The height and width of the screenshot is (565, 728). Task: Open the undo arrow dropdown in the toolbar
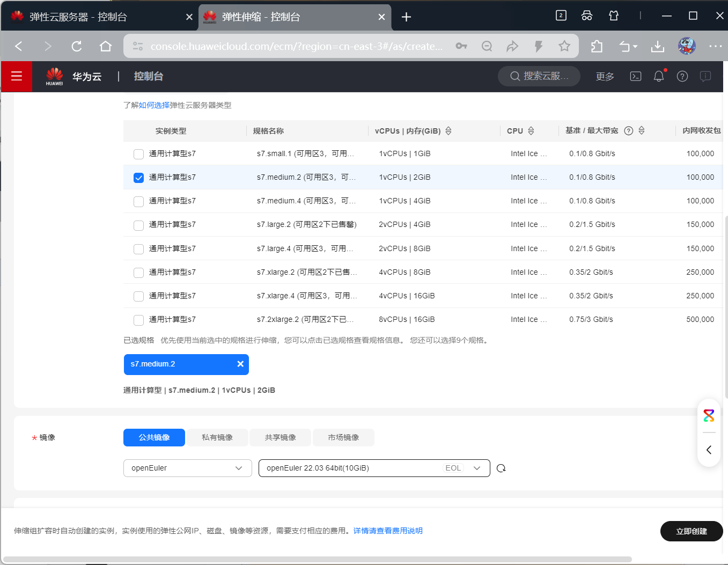click(628, 46)
